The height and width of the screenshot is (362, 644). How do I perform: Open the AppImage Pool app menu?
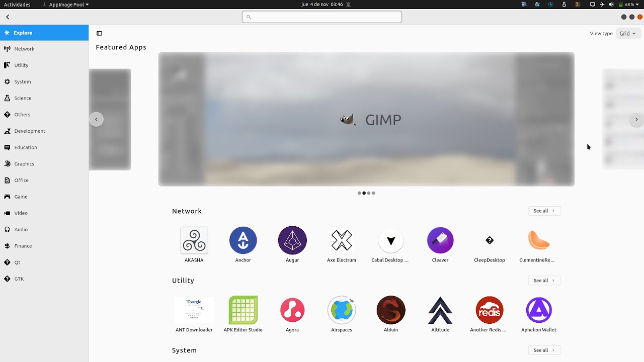pyautogui.click(x=66, y=5)
